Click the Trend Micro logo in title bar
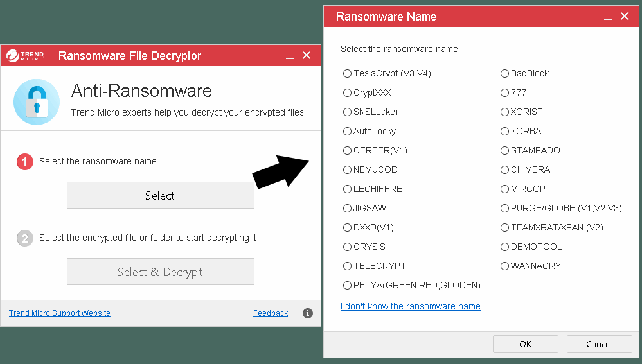This screenshot has height=364, width=642. click(x=25, y=56)
